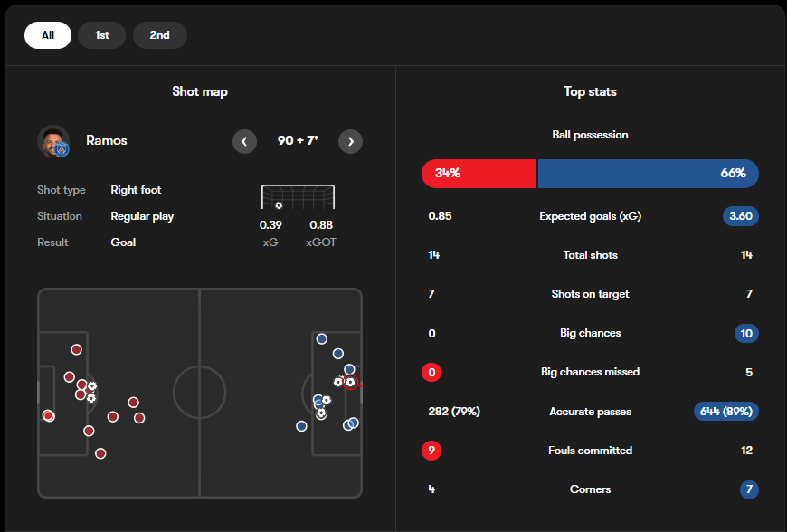Select the topmost blue shot marker
This screenshot has width=787, height=532.
click(321, 339)
